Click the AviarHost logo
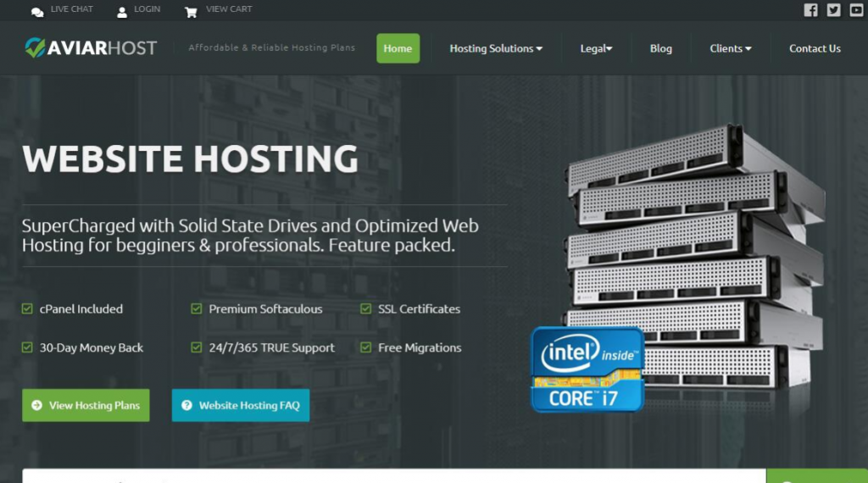 (x=91, y=48)
